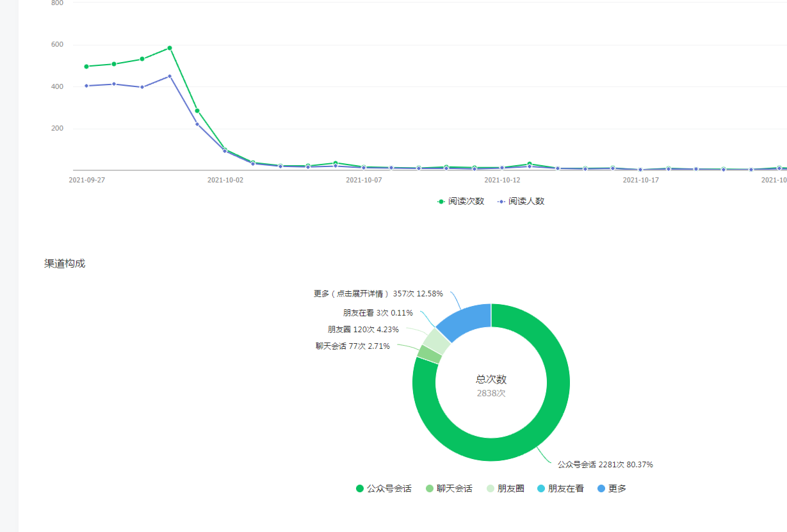Image resolution: width=787 pixels, height=532 pixels.
Task: Click the small 聊天会话 donut slice
Action: coord(429,353)
